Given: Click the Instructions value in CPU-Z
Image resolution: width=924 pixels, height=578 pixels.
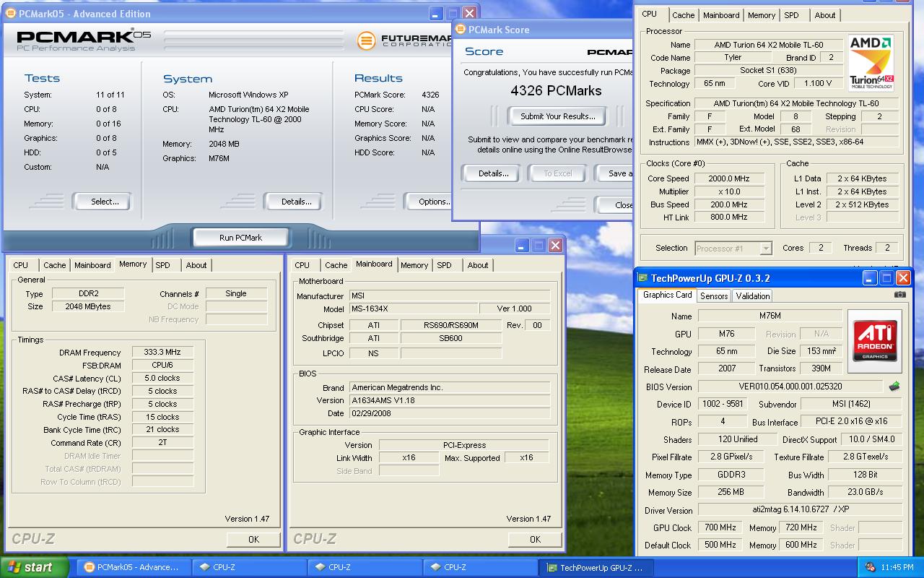Looking at the screenshot, I should 797,142.
